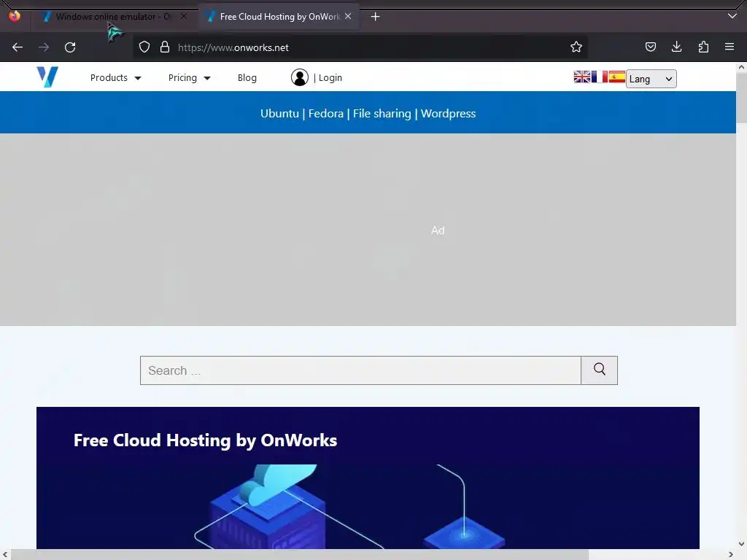The width and height of the screenshot is (747, 560).
Task: Open the File sharing link
Action: tap(382, 113)
